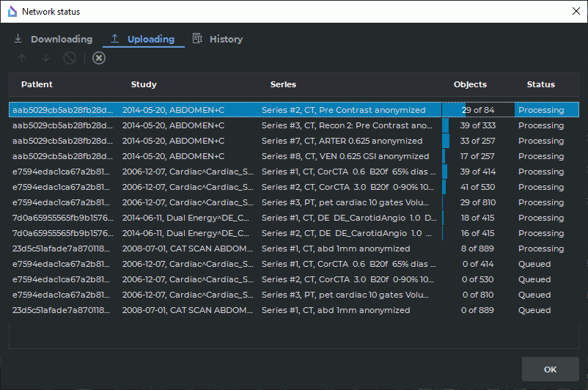
Task: Click '0 of 889' objects cell
Action: (x=478, y=310)
